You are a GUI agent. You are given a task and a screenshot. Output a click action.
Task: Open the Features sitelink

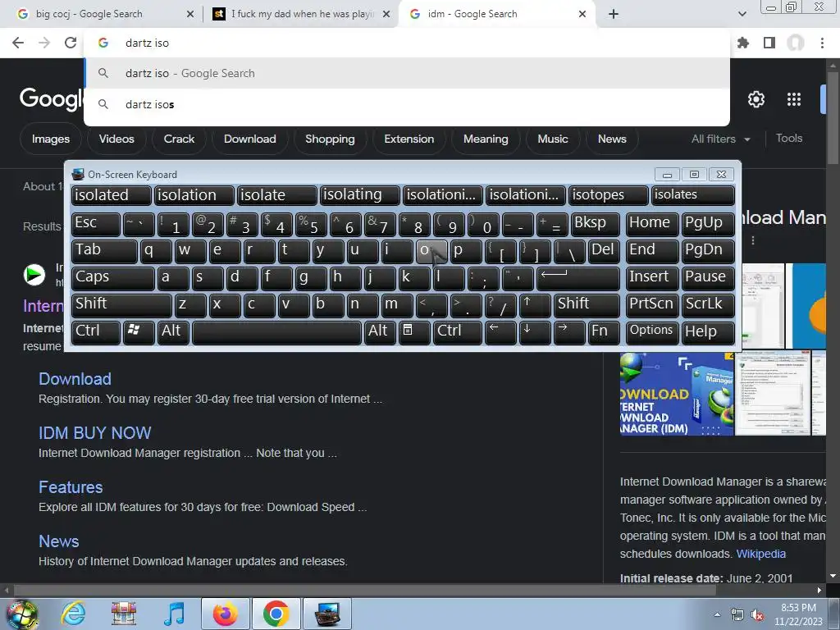71,487
